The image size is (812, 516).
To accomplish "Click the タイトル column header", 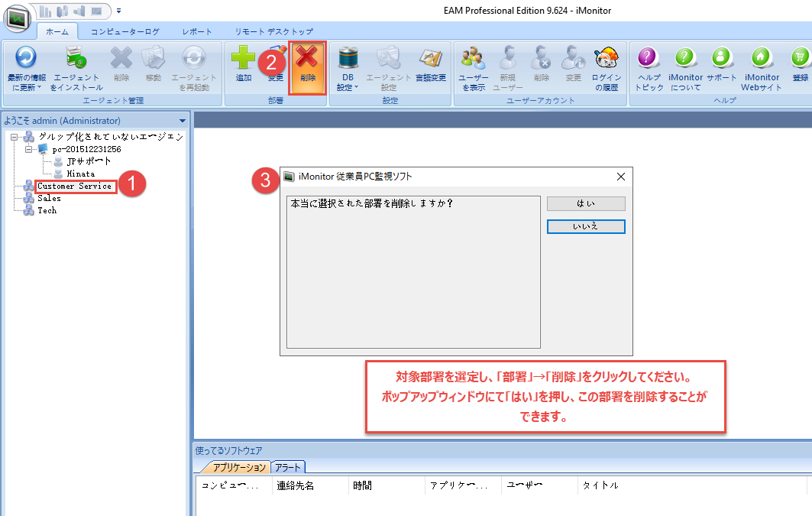I will (692, 485).
